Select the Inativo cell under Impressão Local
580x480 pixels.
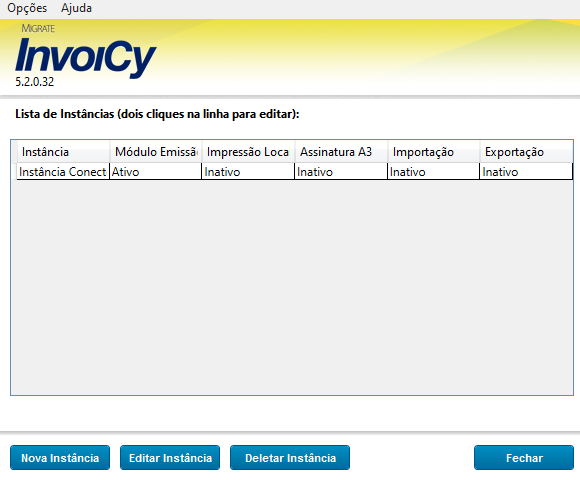[x=248, y=172]
